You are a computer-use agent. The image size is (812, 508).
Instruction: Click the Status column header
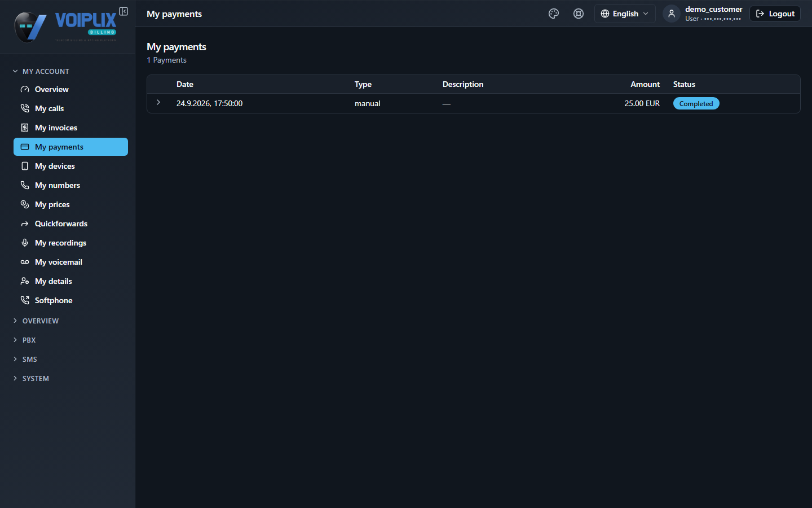[x=684, y=84]
